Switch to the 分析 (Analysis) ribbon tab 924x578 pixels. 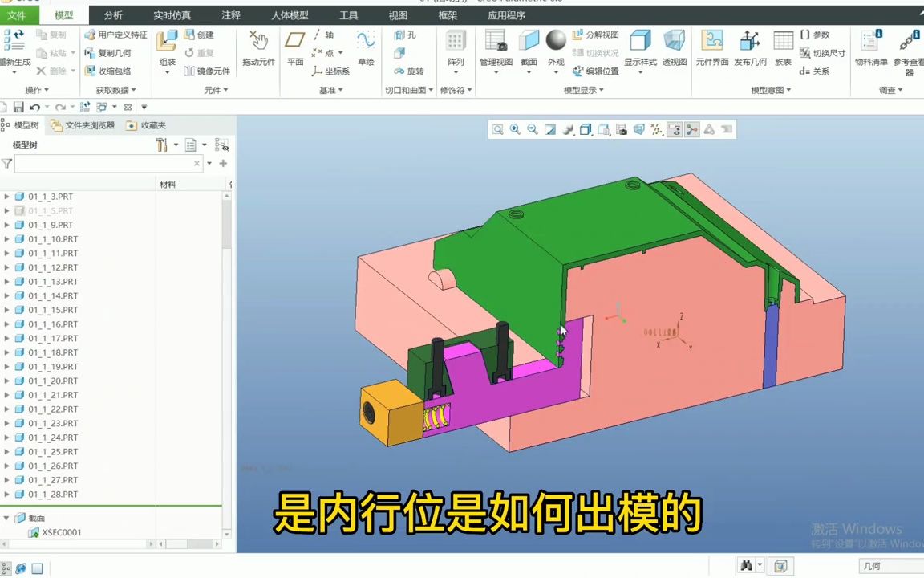(x=112, y=14)
